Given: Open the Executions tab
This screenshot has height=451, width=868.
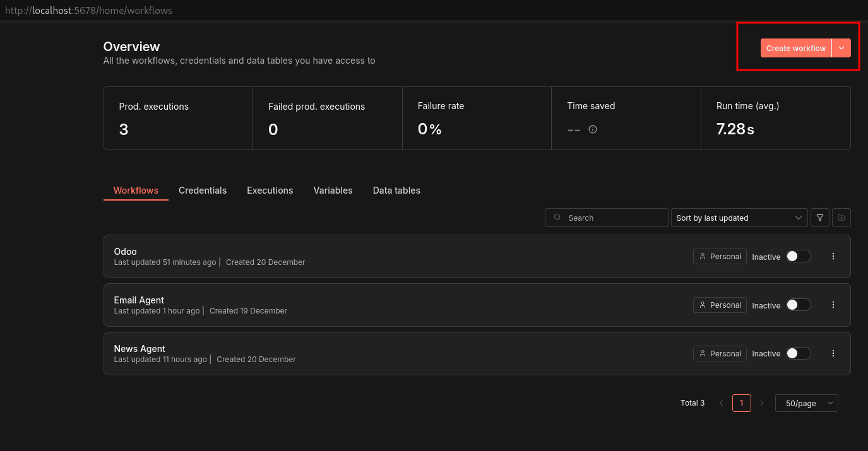Looking at the screenshot, I should [270, 190].
